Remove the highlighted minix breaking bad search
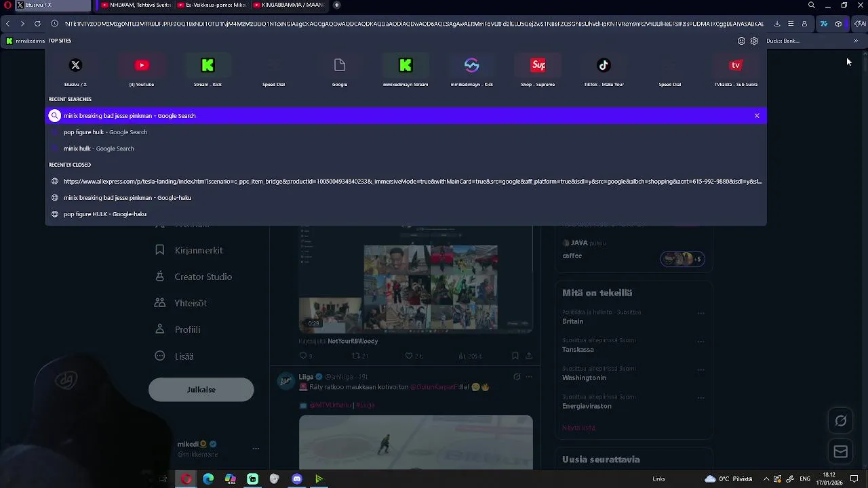This screenshot has width=868, height=488. [x=757, y=116]
